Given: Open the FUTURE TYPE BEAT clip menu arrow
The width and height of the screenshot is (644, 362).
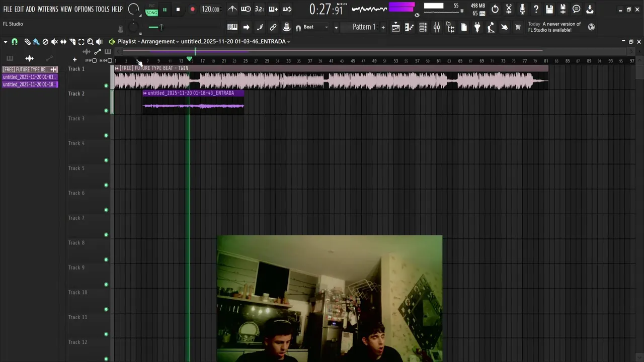Looking at the screenshot, I should (117, 68).
